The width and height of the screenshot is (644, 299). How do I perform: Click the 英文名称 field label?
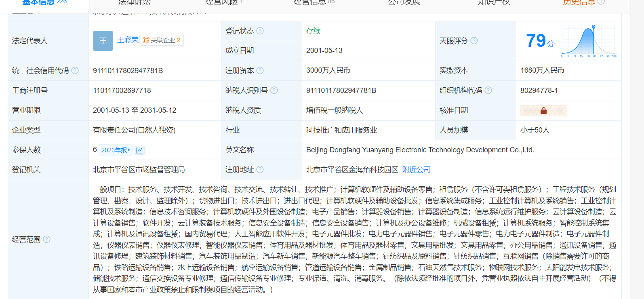pyautogui.click(x=240, y=150)
